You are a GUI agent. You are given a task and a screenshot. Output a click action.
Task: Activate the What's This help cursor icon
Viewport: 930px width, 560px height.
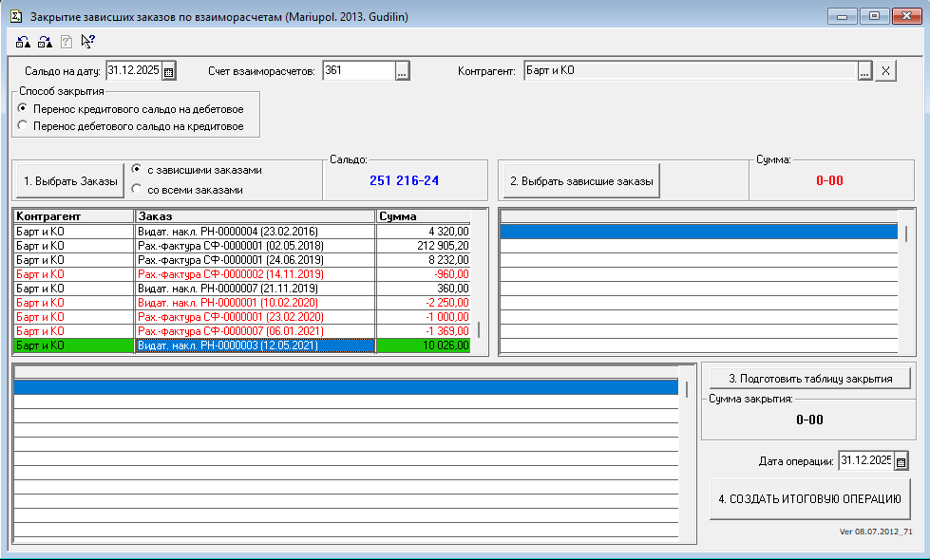(88, 41)
